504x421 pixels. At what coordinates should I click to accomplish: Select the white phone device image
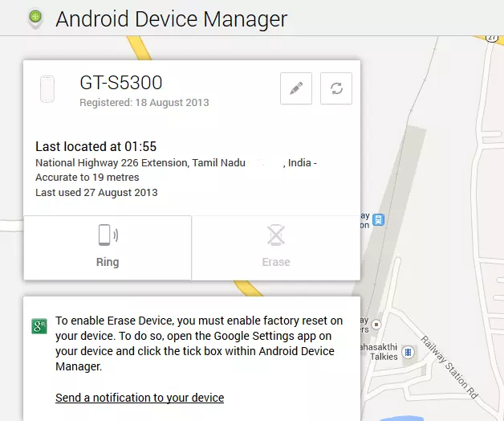tap(47, 89)
